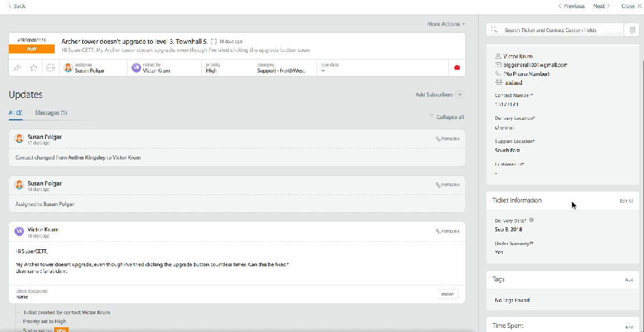Star the ticket as a favorite
The width and height of the screenshot is (644, 332).
tap(34, 68)
